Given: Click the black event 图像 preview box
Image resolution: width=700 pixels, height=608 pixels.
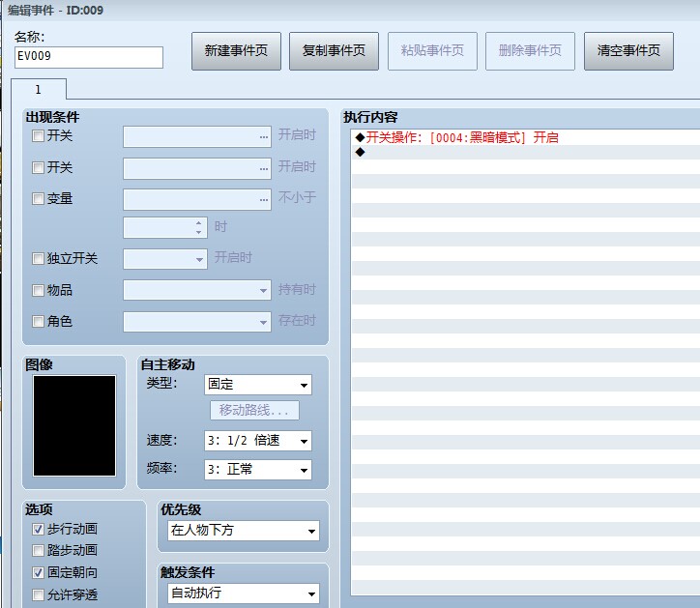Looking at the screenshot, I should pos(74,426).
